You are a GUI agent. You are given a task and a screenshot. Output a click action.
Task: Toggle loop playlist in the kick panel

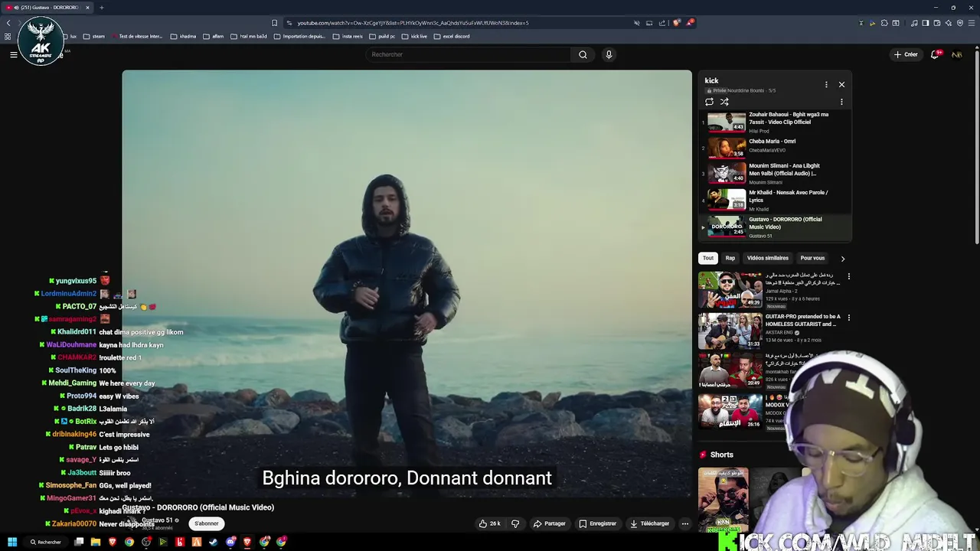[709, 102]
